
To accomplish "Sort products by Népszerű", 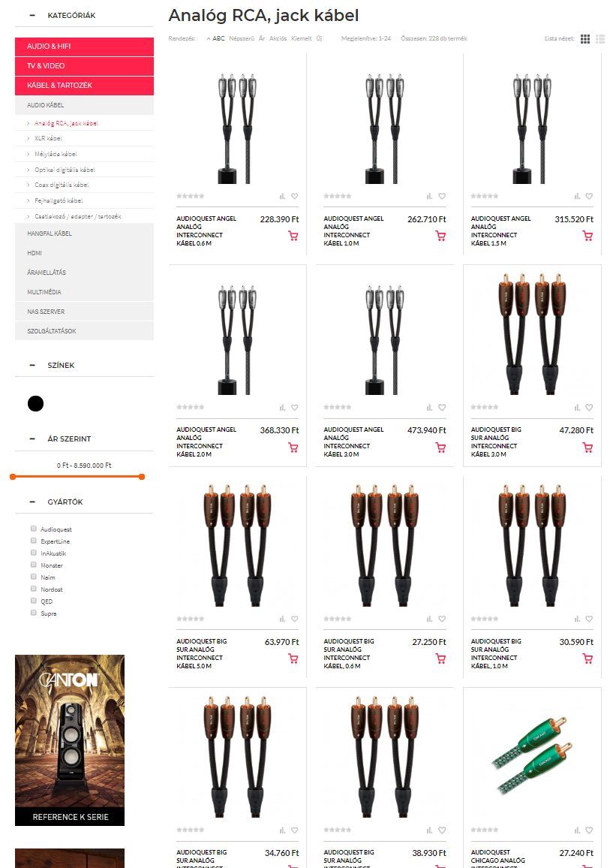I will [x=241, y=39].
